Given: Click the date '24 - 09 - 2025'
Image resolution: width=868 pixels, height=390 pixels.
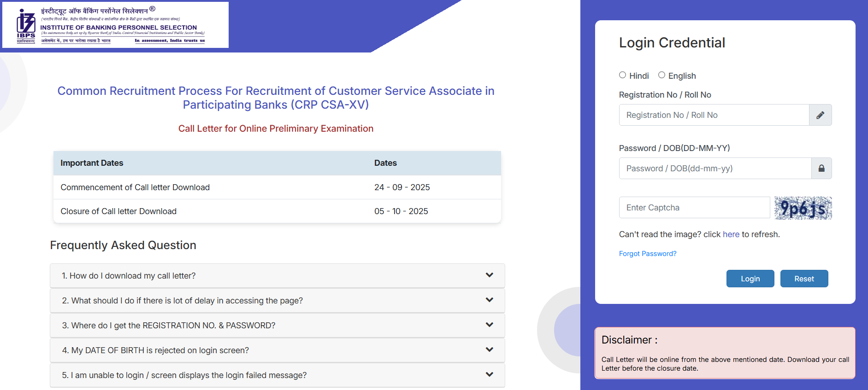Looking at the screenshot, I should pyautogui.click(x=402, y=187).
